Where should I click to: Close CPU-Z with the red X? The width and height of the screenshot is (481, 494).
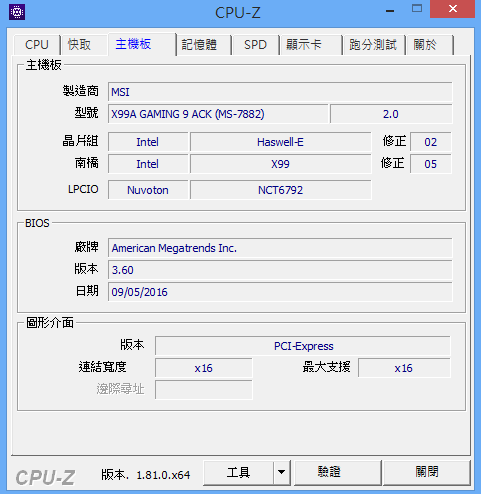452,9
